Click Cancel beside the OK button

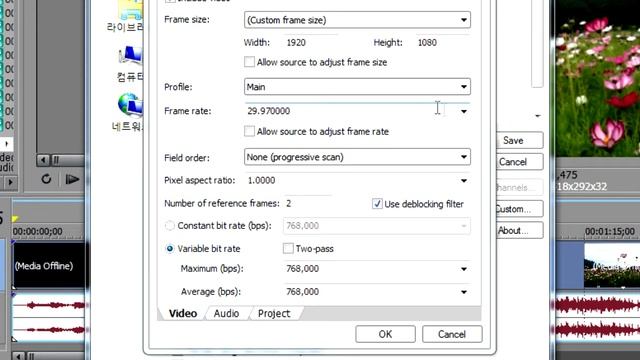point(452,334)
